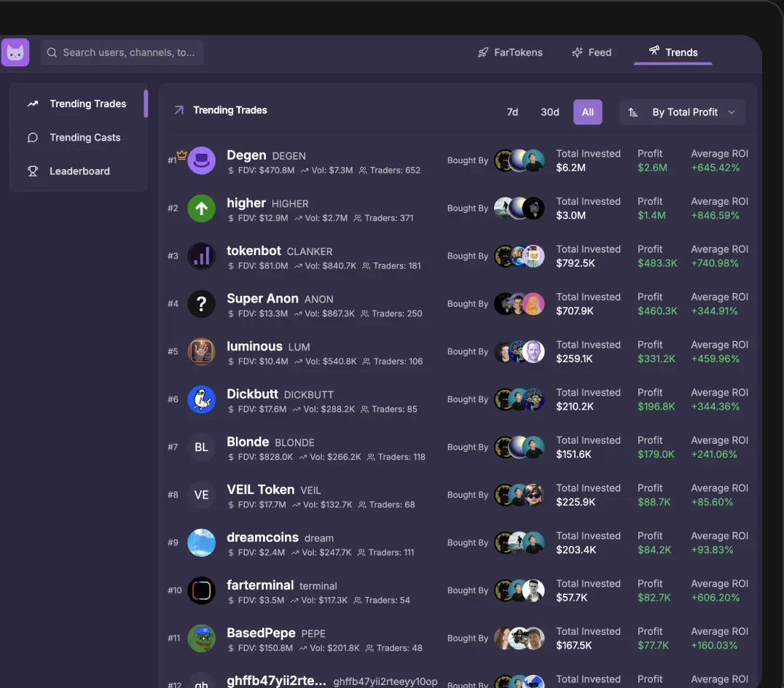The height and width of the screenshot is (688, 784).
Task: Open the tokenbot token name link
Action: point(254,251)
